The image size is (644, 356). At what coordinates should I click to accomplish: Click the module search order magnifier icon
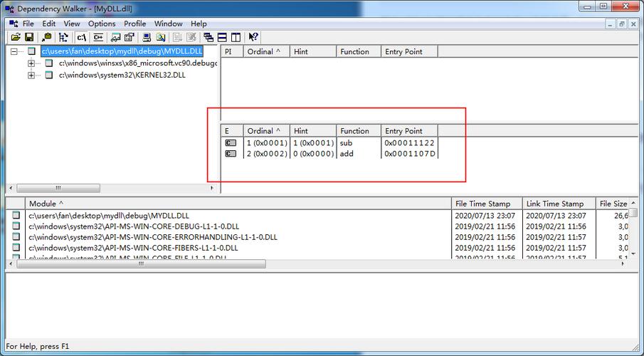[x=161, y=38]
